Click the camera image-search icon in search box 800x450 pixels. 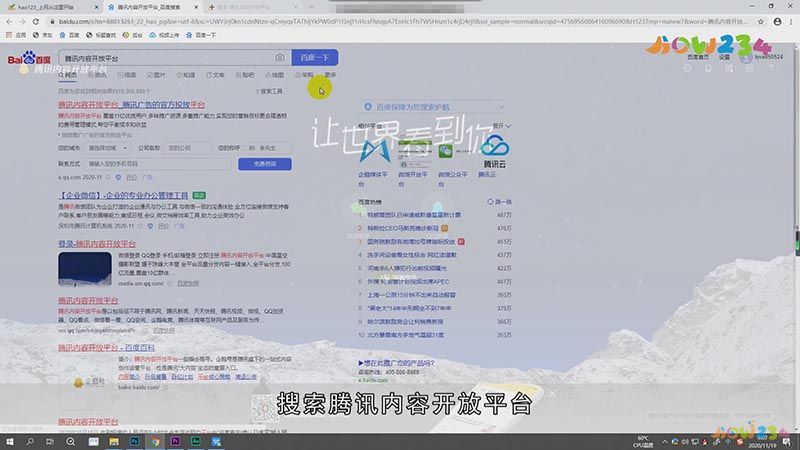tap(280, 58)
